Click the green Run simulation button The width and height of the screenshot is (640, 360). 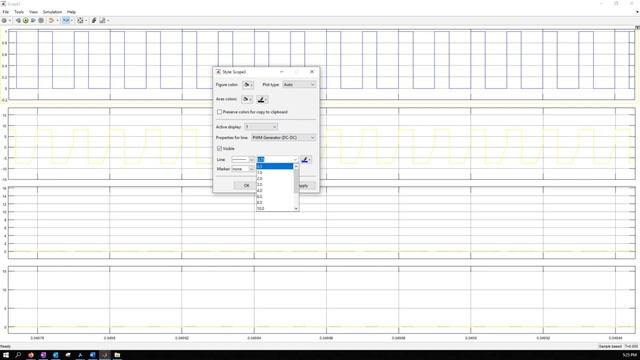click(26, 20)
